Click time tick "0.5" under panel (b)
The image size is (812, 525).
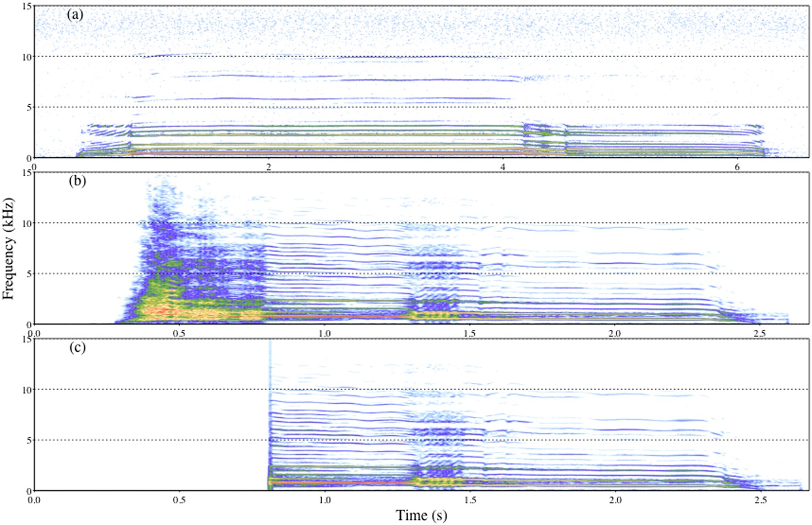[x=179, y=333]
